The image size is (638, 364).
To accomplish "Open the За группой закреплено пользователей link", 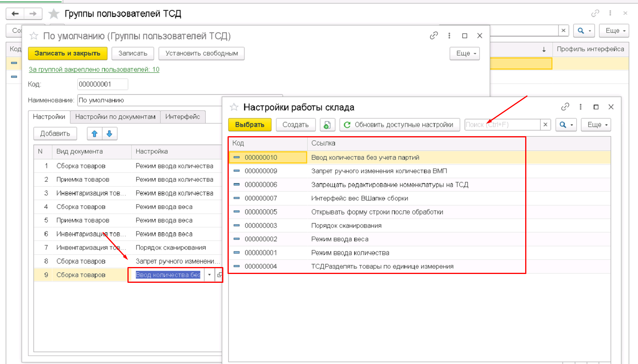I will tap(94, 69).
